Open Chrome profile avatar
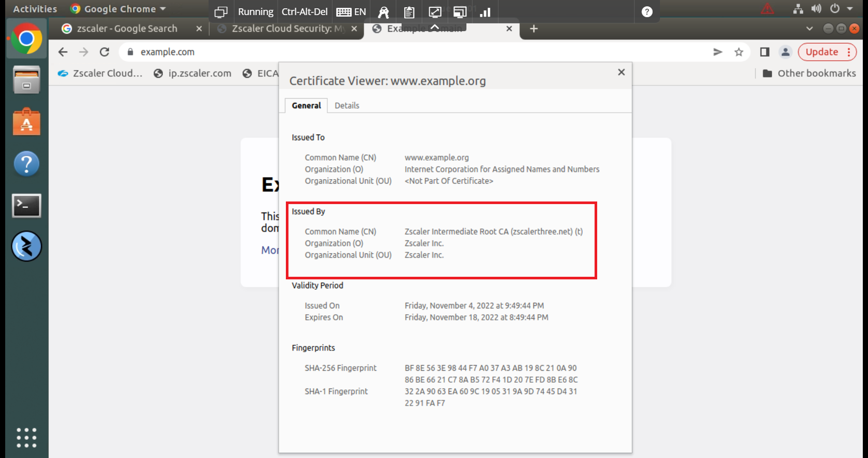This screenshot has height=458, width=868. click(x=785, y=52)
